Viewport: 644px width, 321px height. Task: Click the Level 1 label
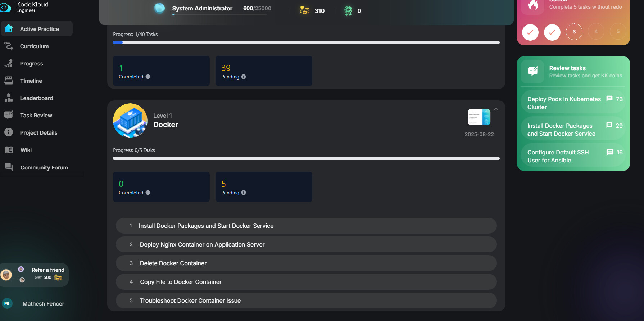tap(163, 116)
